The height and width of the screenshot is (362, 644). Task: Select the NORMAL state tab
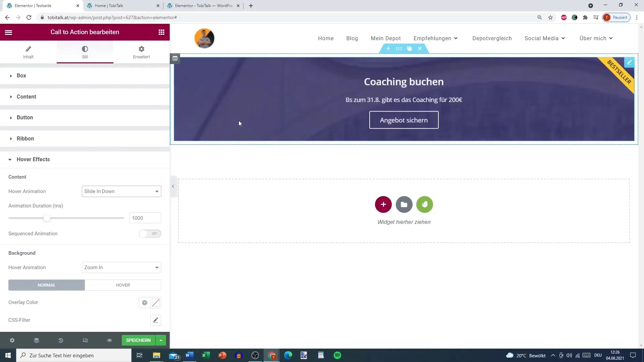pos(47,285)
